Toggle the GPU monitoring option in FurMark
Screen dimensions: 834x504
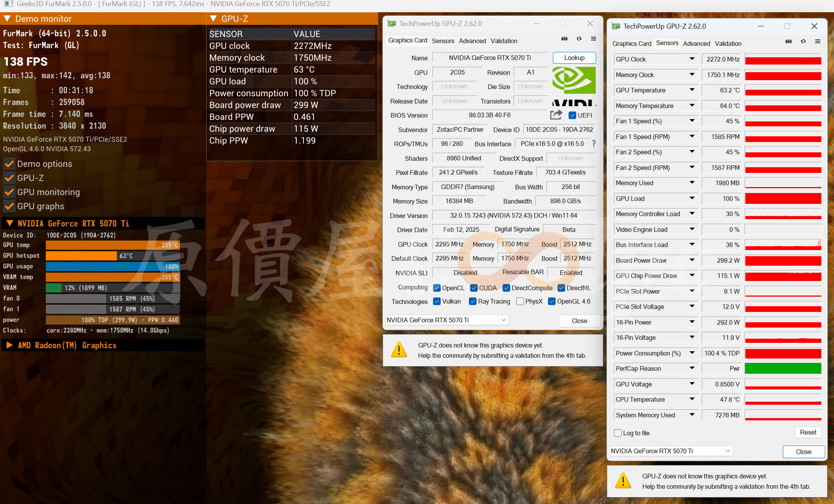coord(10,192)
